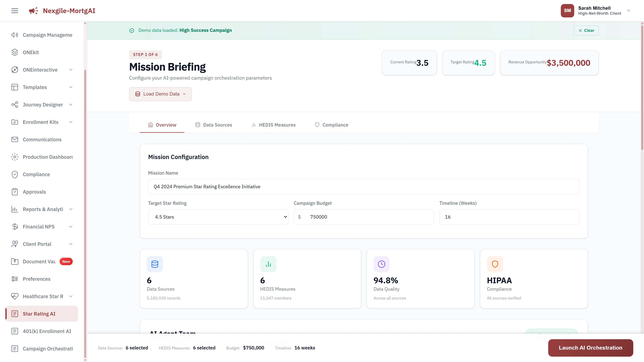Open the Sarah Mitchell profile dropdown
Viewport: 644px width, 362px height.
[x=628, y=11]
